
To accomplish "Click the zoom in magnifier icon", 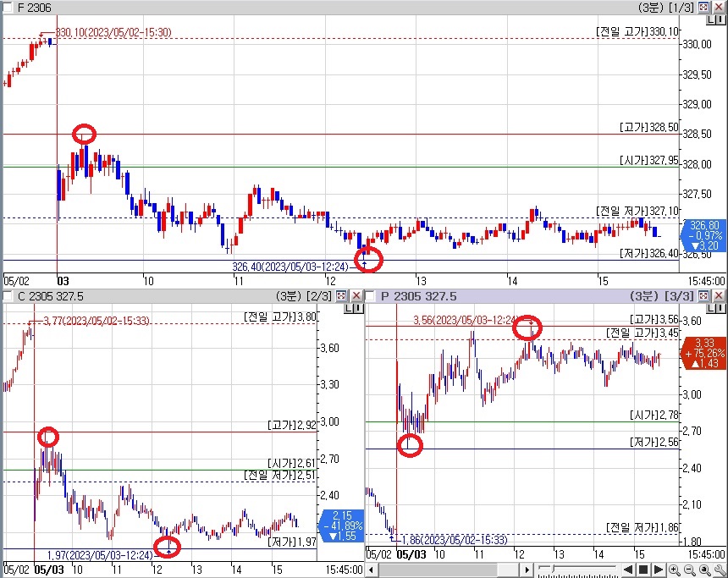I will 675,570.
